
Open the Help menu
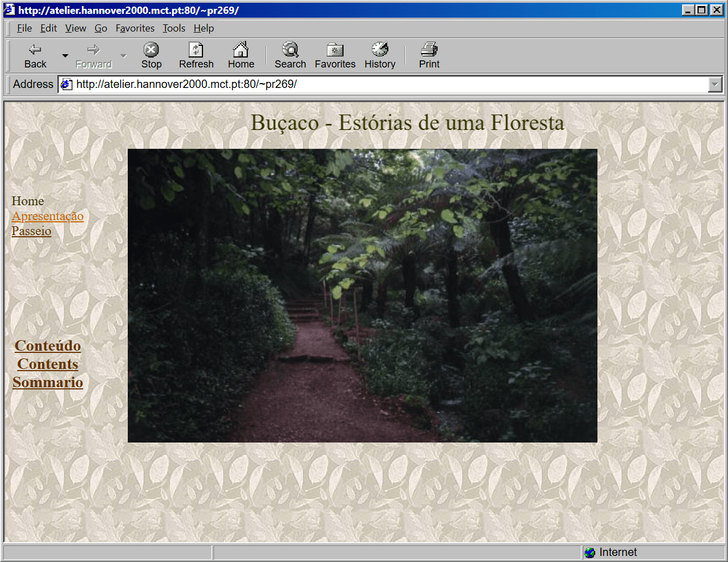coord(204,28)
